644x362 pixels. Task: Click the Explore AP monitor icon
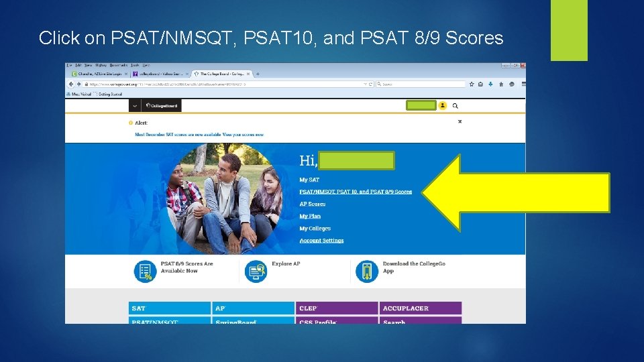pos(256,271)
